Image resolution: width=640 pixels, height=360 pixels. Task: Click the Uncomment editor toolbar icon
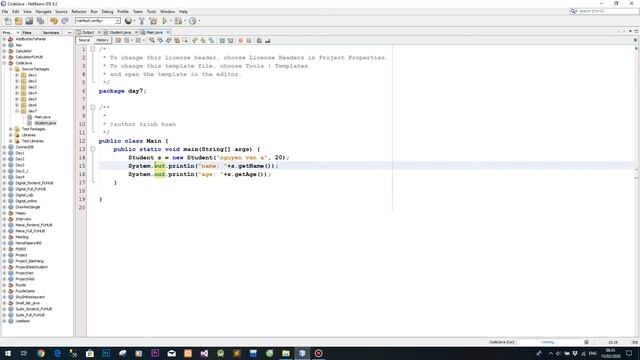(x=268, y=40)
